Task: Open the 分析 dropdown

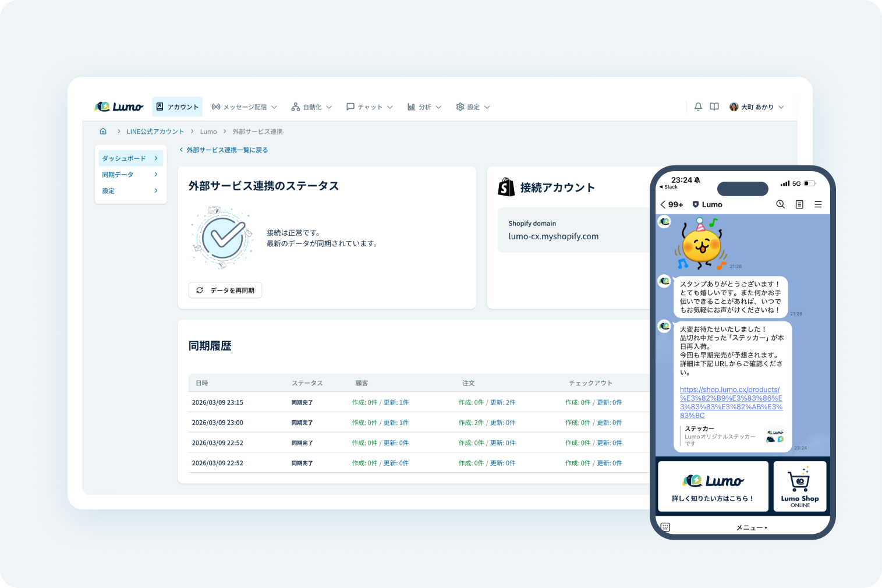Action: pyautogui.click(x=424, y=107)
